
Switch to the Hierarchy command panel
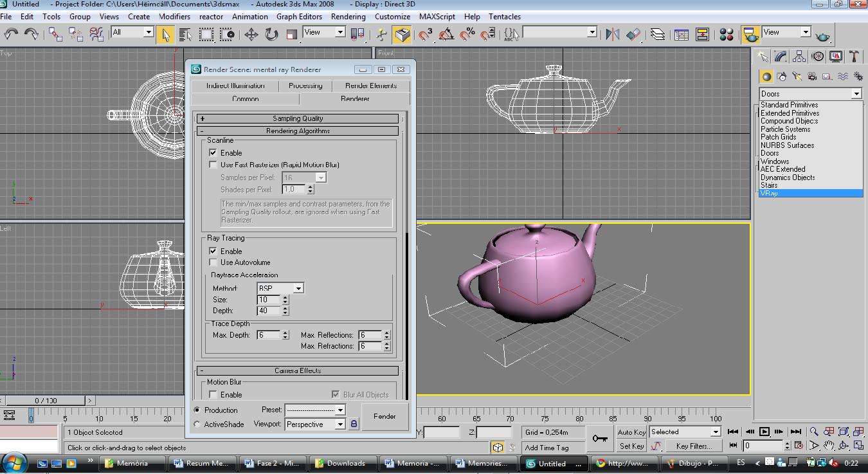point(799,57)
